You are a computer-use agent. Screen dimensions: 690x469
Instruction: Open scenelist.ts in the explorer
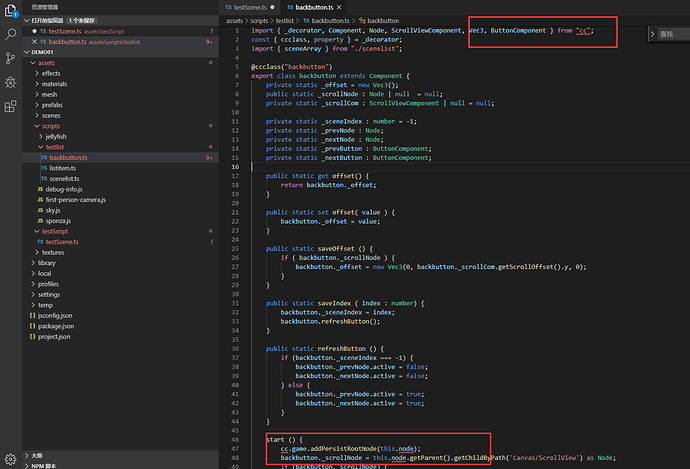[x=65, y=178]
